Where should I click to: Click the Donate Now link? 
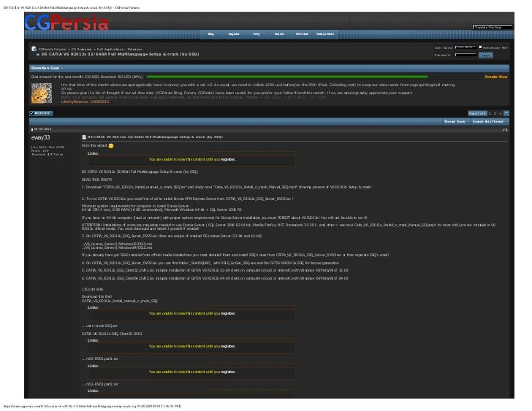(496, 77)
